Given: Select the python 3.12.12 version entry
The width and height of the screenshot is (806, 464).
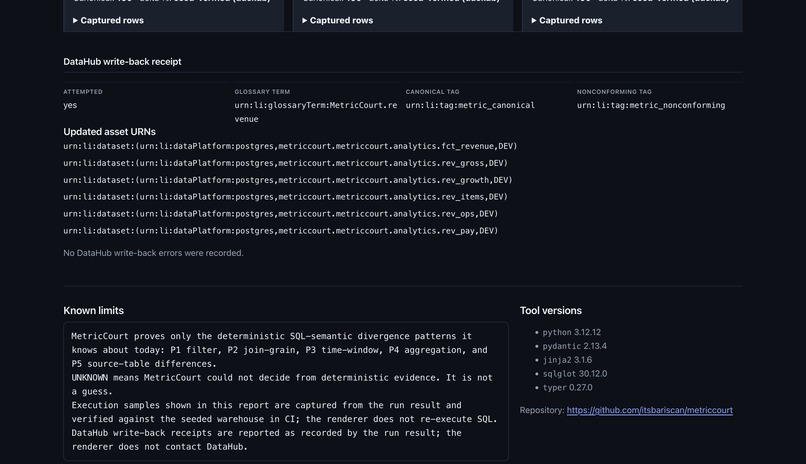Looking at the screenshot, I should (x=572, y=332).
